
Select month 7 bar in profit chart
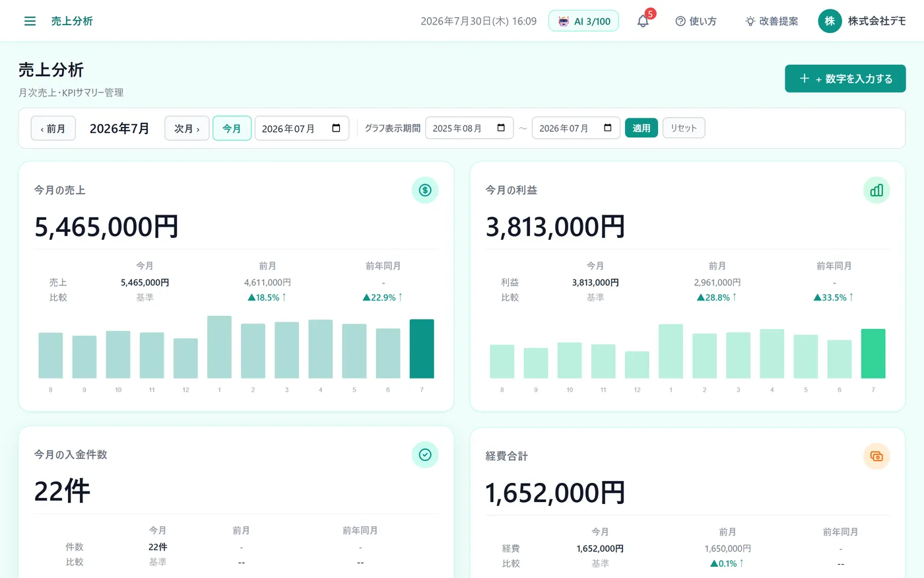pyautogui.click(x=873, y=353)
